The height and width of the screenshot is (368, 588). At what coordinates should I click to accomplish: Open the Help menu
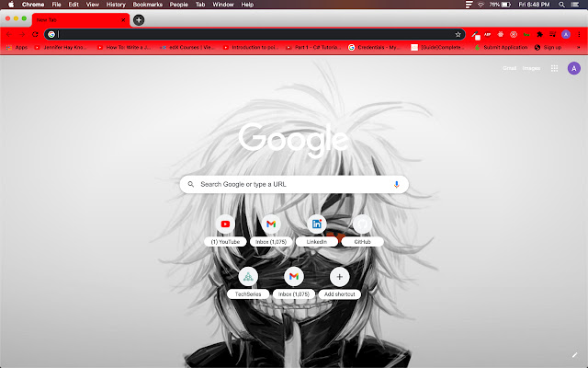click(x=247, y=5)
